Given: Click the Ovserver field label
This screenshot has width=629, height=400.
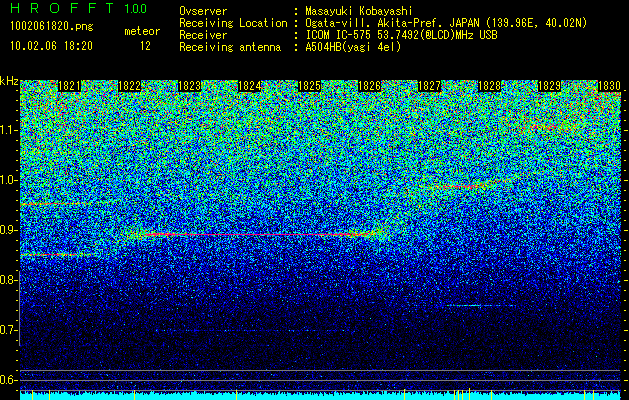Looking at the screenshot, I should [x=203, y=11].
